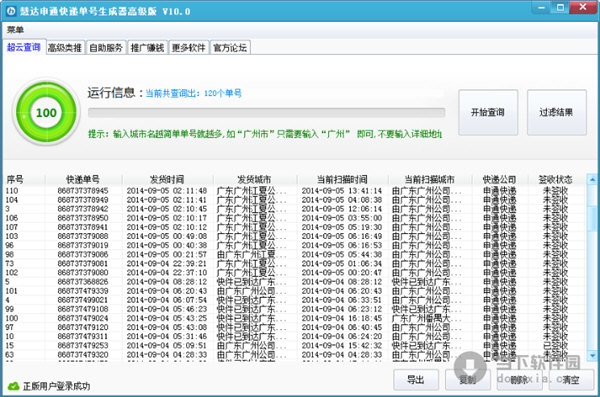
Task: Click the 当前共查询出: 120个单号 text
Action: [194, 93]
